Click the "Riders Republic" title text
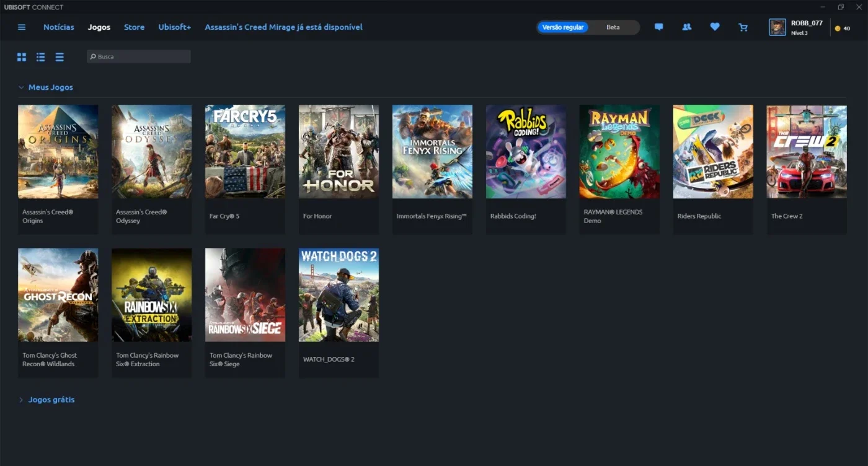 [x=699, y=216]
